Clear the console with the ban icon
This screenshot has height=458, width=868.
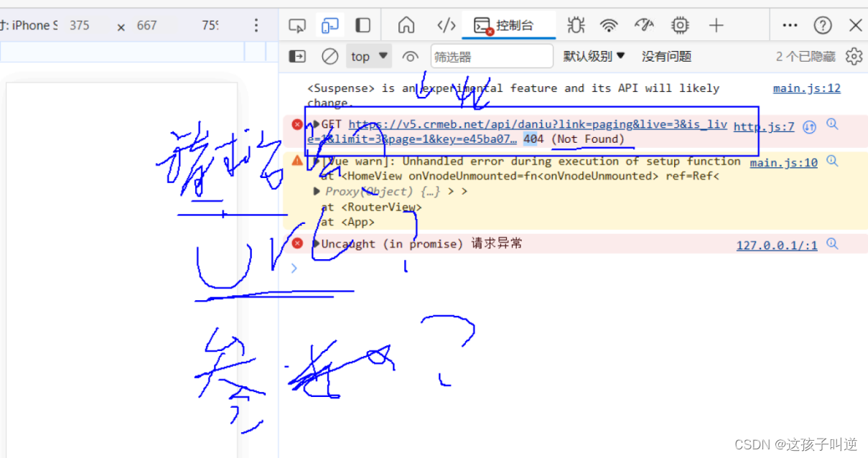click(330, 56)
